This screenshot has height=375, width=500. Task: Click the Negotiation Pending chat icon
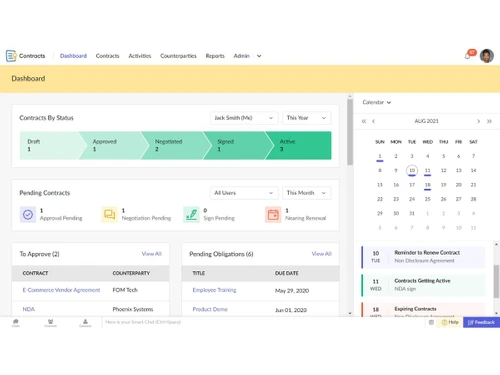109,214
